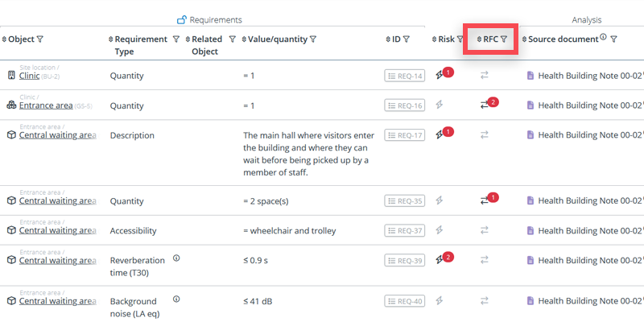Click info icon beside Reverberation time
The image size is (644, 322).
176,258
